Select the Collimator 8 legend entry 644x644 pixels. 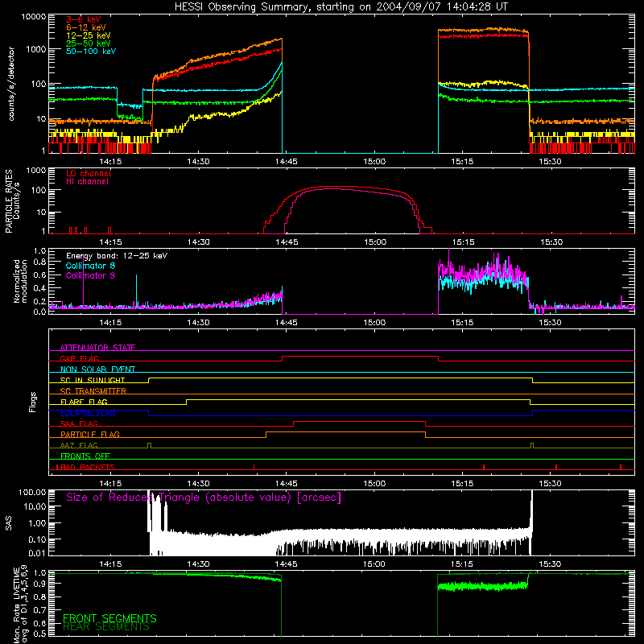click(90, 266)
